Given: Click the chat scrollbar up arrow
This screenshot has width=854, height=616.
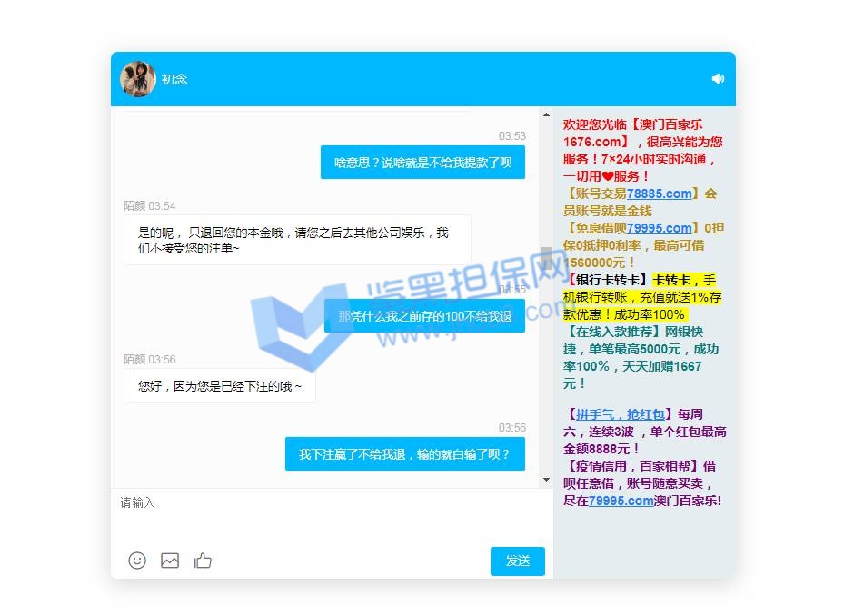Looking at the screenshot, I should (546, 115).
